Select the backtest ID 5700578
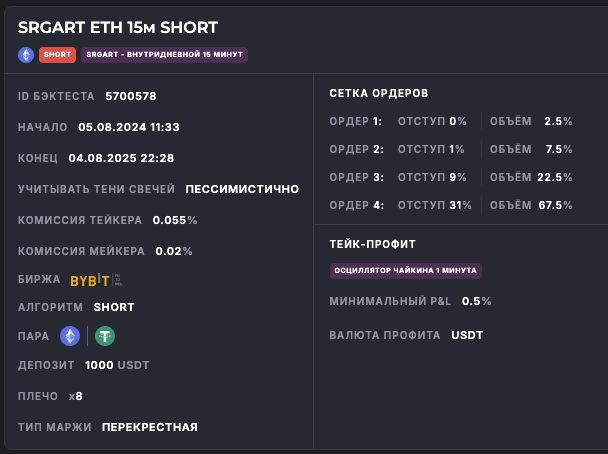This screenshot has height=454, width=608. (131, 96)
